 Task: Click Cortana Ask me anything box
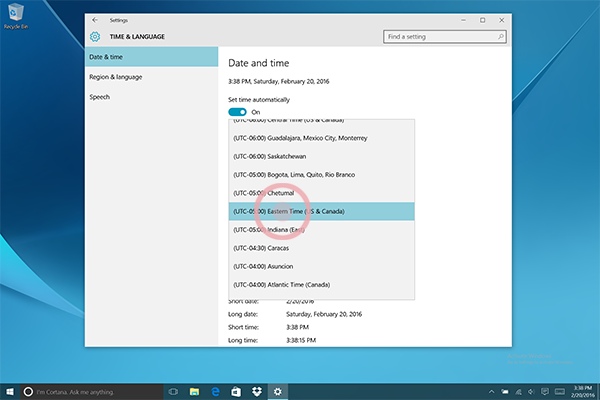click(92, 392)
